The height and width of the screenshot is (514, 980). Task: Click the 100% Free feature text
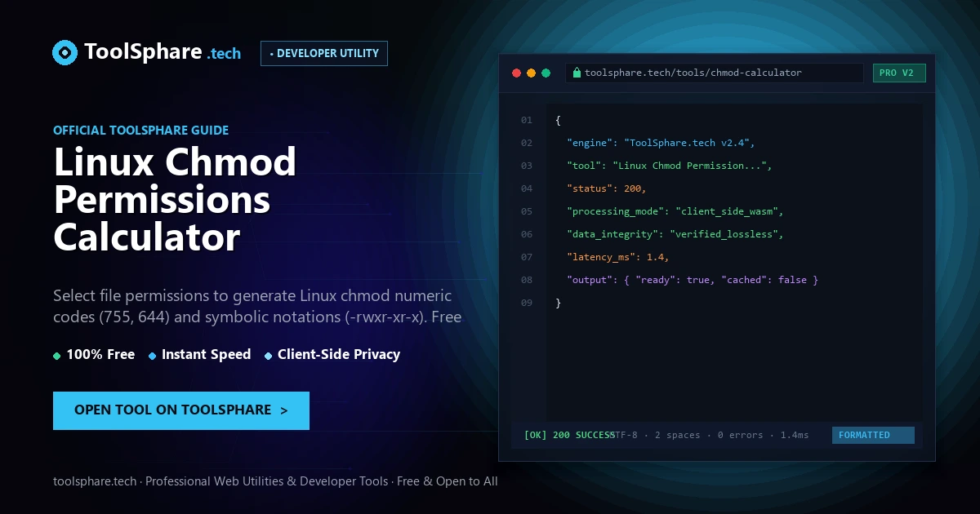tap(100, 354)
